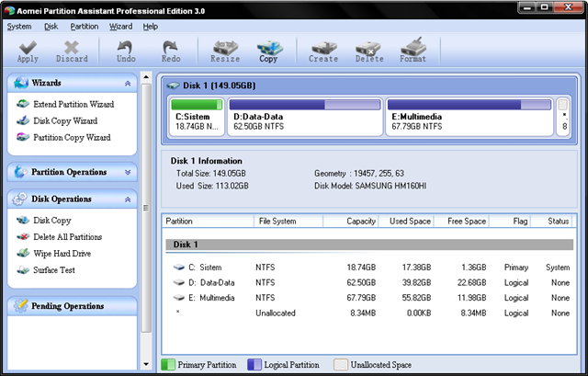The width and height of the screenshot is (588, 376).
Task: Open the Help menu
Action: (x=151, y=27)
